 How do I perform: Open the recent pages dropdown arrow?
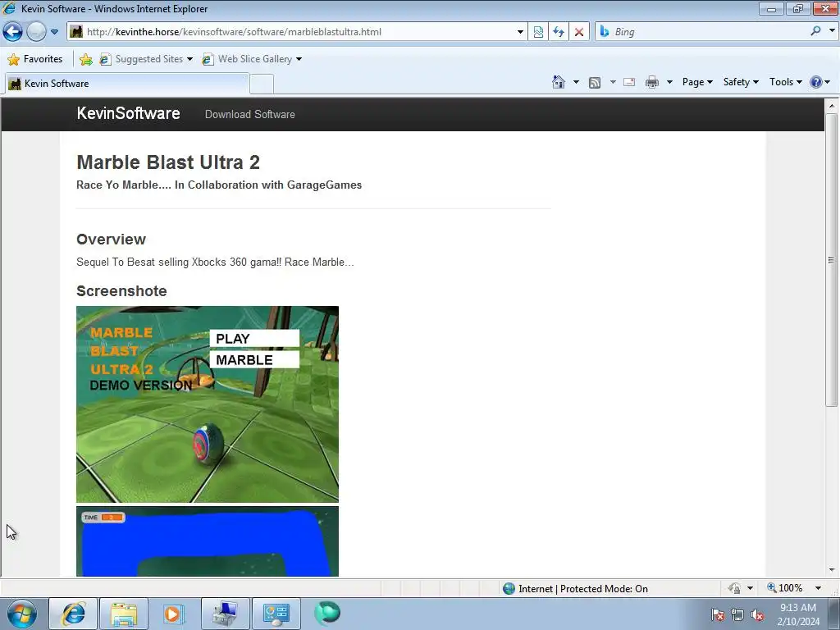click(x=55, y=32)
